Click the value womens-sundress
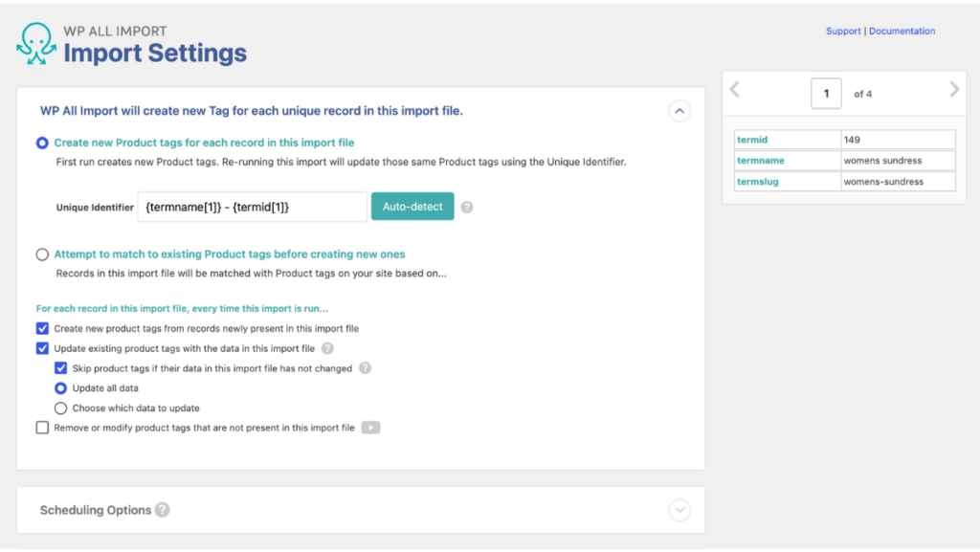 tap(883, 182)
